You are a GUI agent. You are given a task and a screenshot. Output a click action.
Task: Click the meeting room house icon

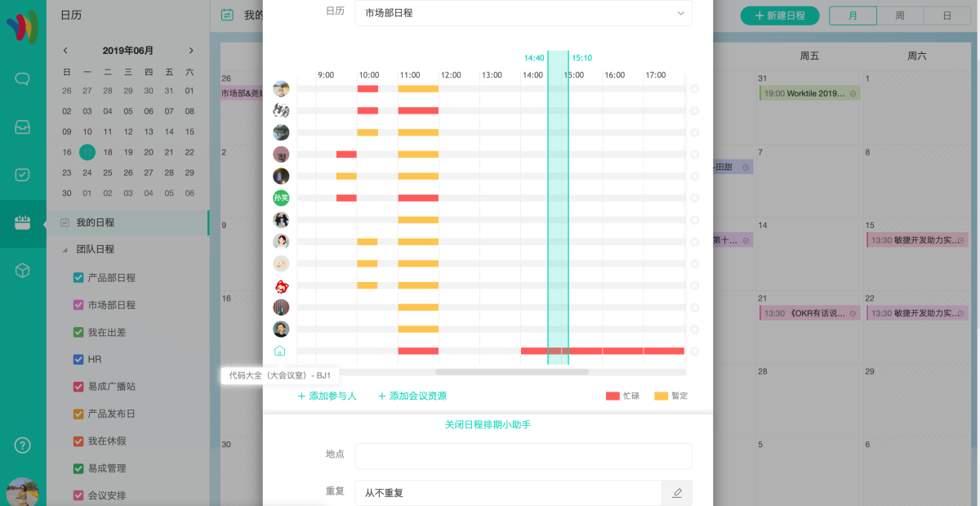pos(280,351)
